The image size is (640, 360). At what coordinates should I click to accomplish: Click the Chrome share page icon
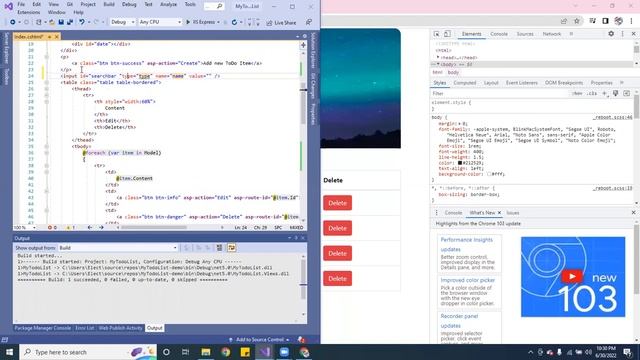click(564, 21)
